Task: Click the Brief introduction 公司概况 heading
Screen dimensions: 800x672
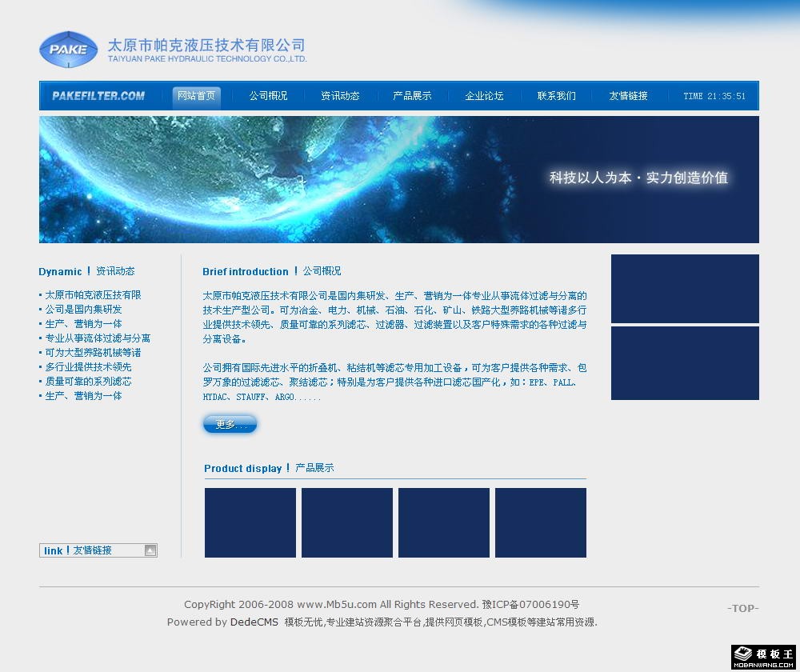Action: pos(272,271)
